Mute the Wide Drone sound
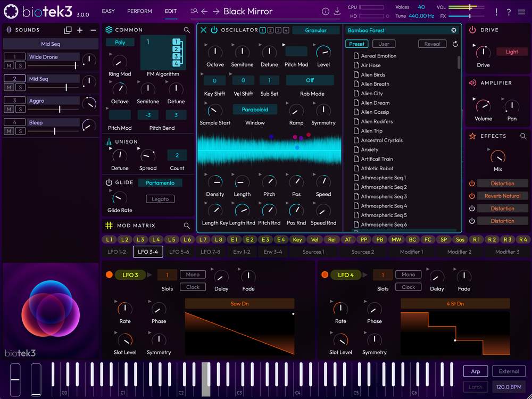Screen dimensions: 532x399 pos(9,65)
